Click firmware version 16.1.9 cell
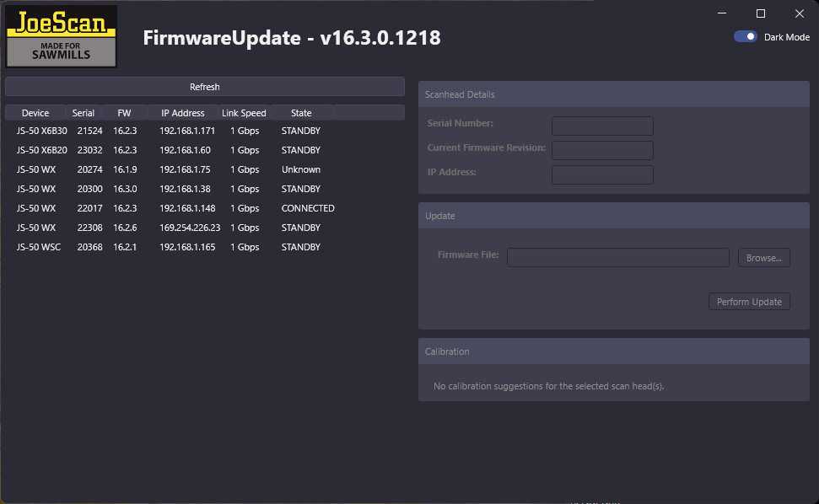 coord(125,169)
